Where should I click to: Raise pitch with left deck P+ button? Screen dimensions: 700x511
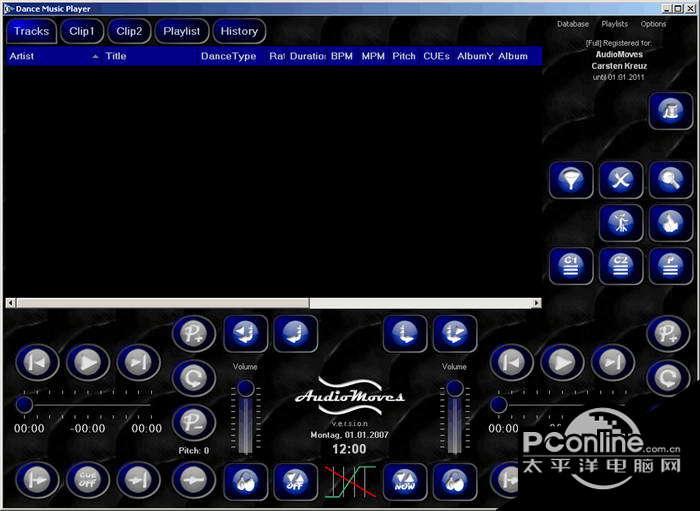point(194,333)
